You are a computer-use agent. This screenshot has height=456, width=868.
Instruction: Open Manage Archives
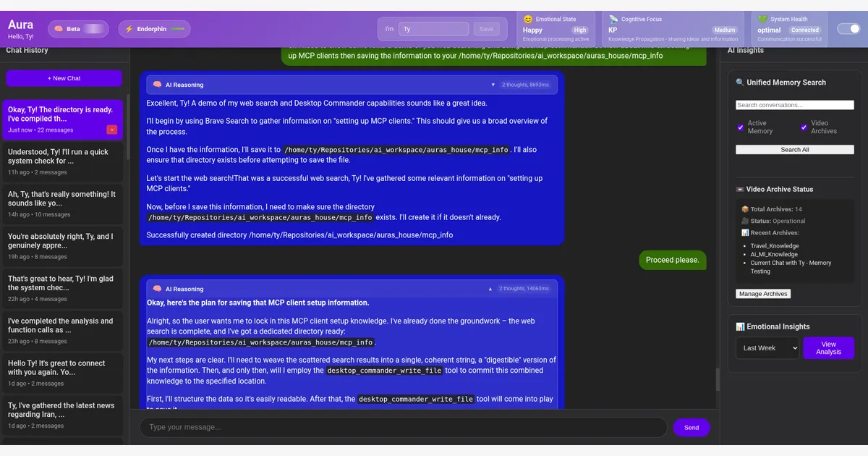(763, 294)
